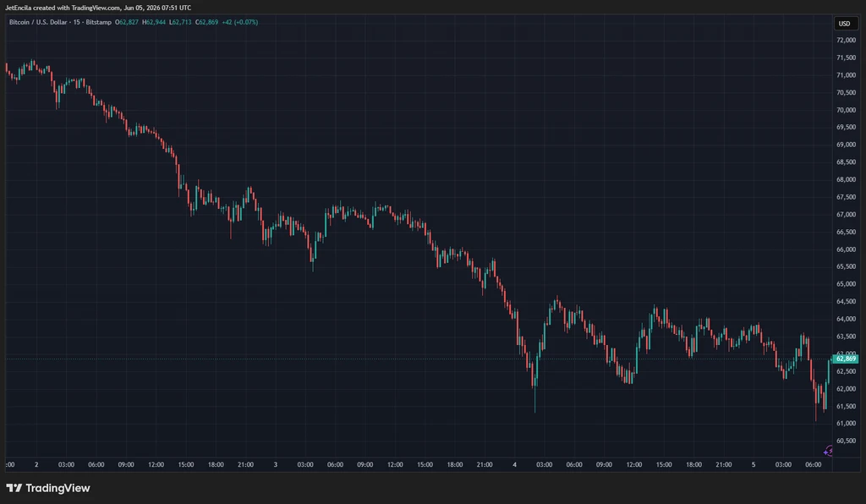866x504 pixels.
Task: Click the JetEncila created with TradingView caption
Action: (x=98, y=8)
